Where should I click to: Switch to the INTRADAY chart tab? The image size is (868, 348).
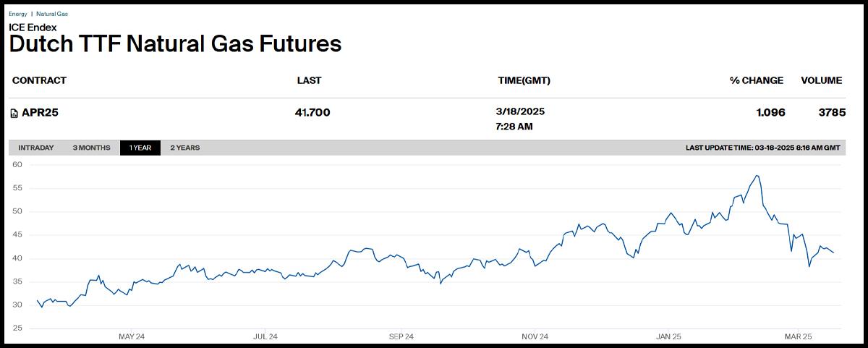[x=36, y=148]
